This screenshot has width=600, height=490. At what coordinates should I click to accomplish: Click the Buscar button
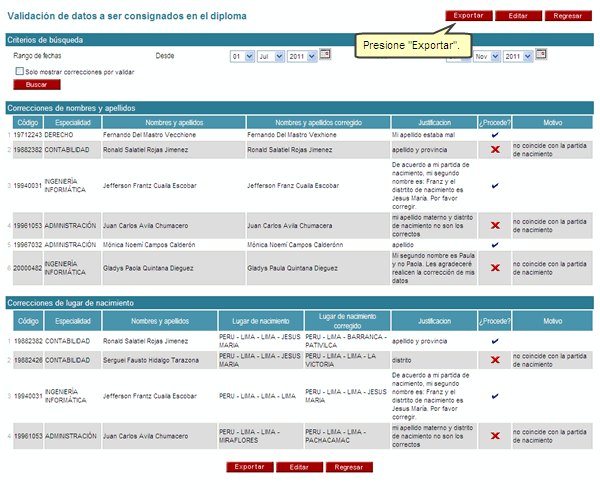click(37, 85)
